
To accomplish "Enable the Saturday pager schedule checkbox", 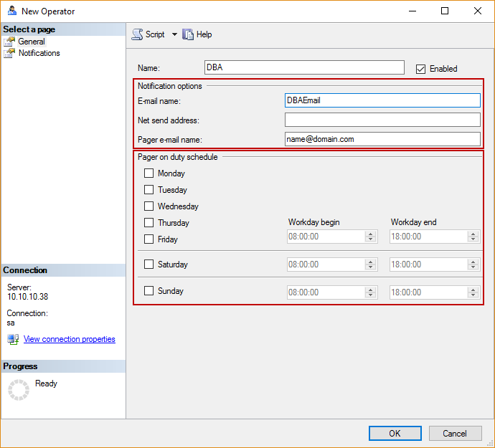I will pyautogui.click(x=148, y=264).
